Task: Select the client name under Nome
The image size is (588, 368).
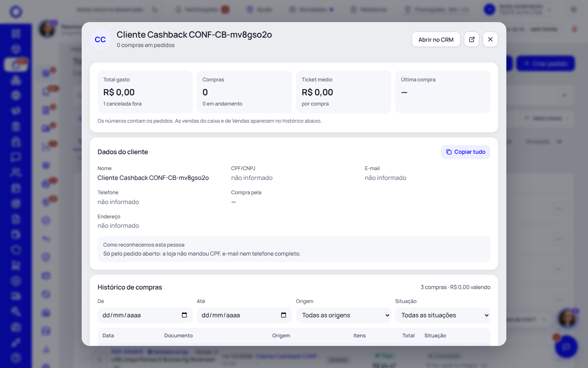Action: 153,178
